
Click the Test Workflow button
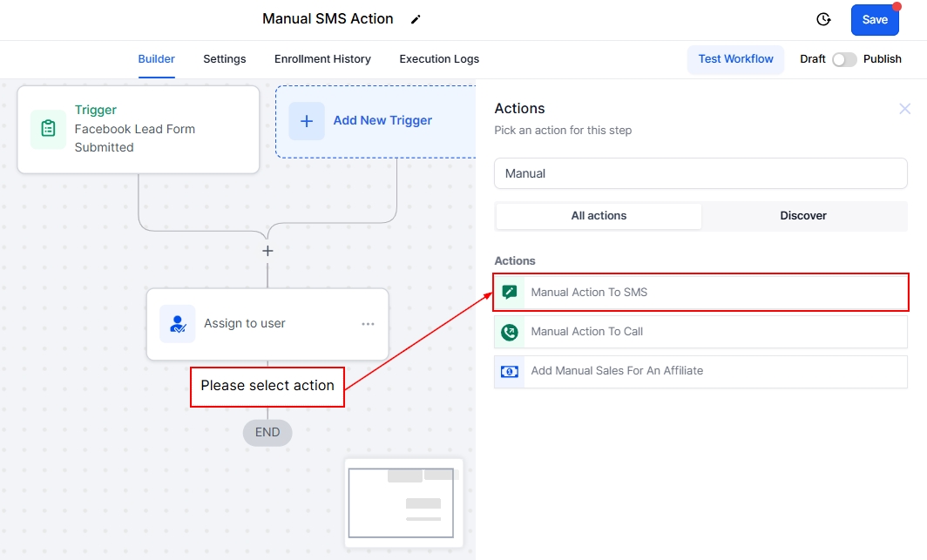coord(735,59)
